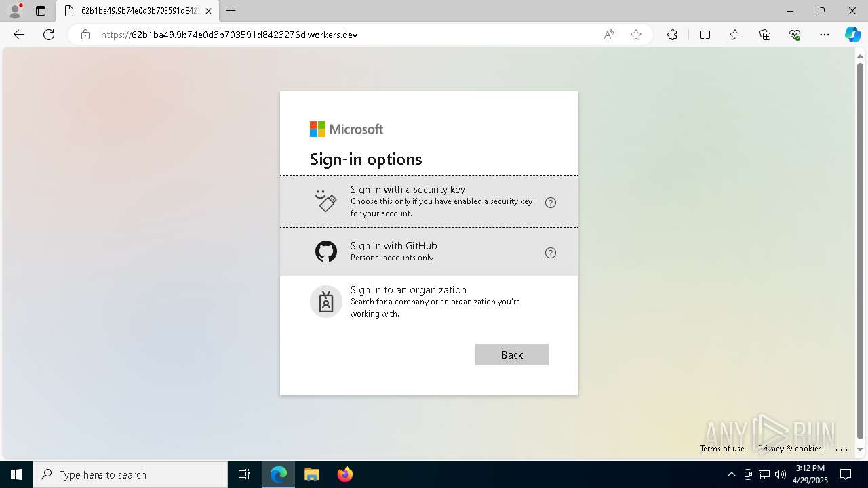868x488 pixels.
Task: Open the browser profile icon
Action: pyautogui.click(x=15, y=11)
